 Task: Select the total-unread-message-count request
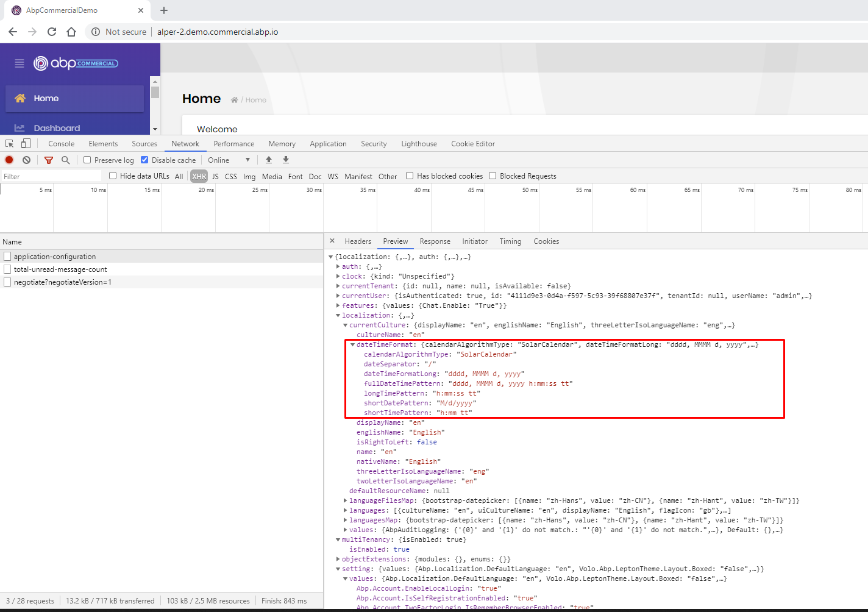[x=60, y=269]
